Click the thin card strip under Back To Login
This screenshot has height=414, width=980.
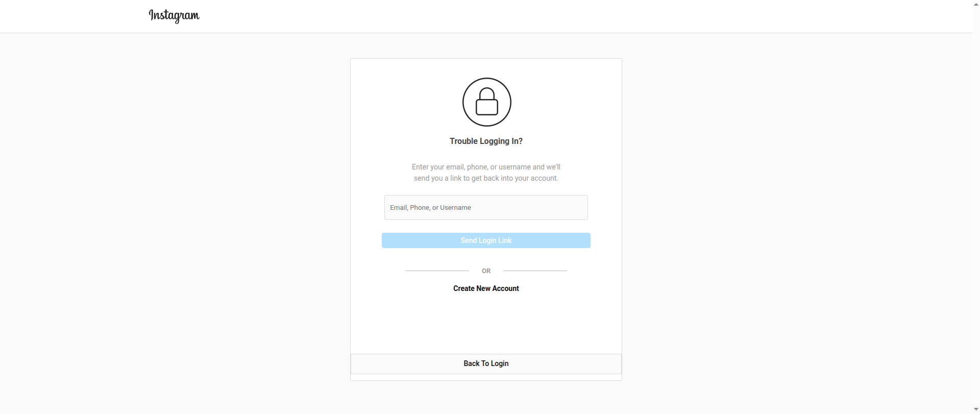point(486,377)
